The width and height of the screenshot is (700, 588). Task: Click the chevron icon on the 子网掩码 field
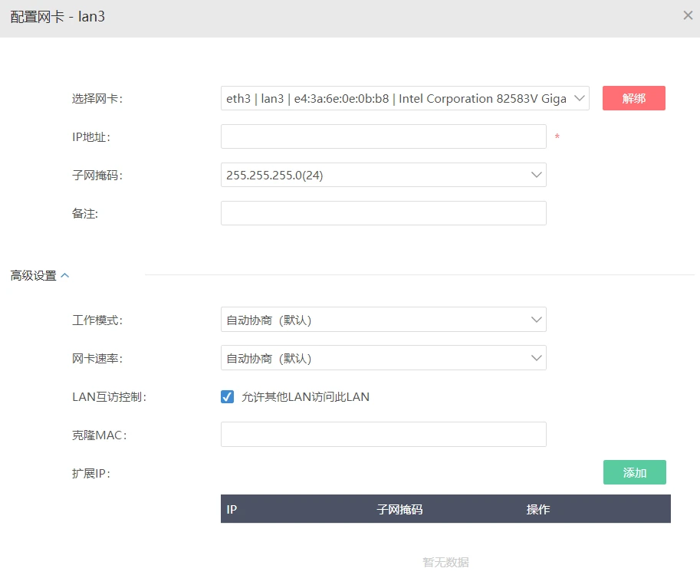point(536,175)
